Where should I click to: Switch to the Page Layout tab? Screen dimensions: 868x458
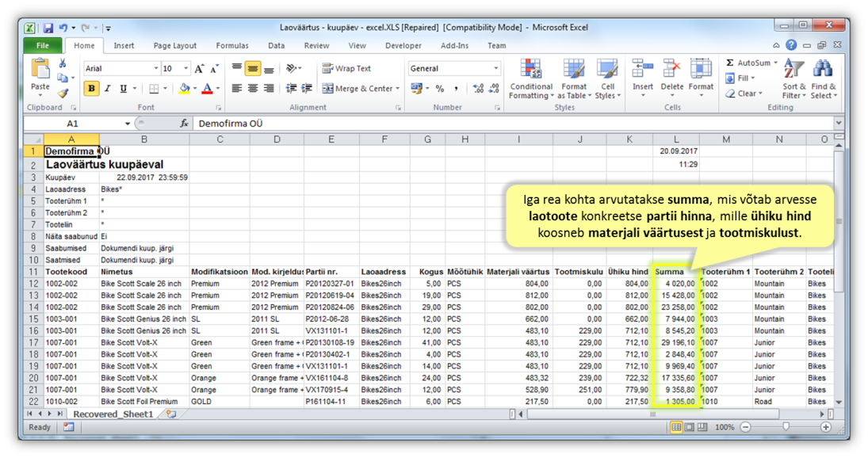pyautogui.click(x=175, y=46)
